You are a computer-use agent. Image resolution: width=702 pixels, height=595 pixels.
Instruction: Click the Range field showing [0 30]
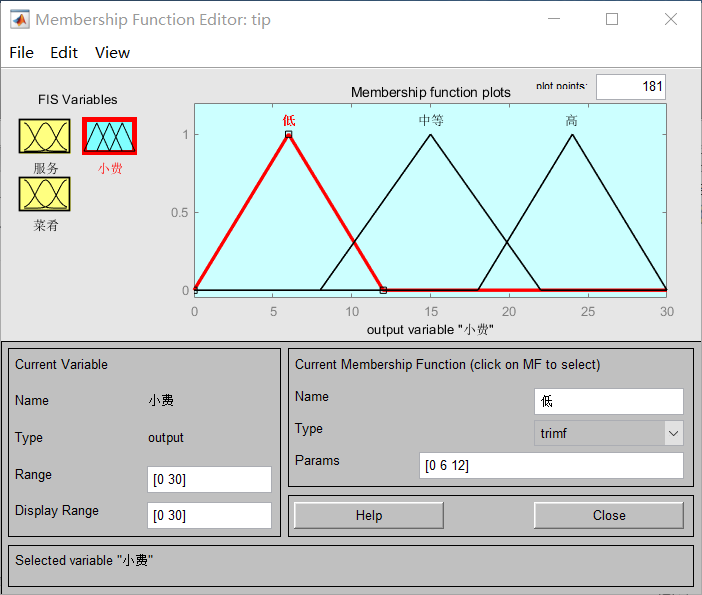click(209, 479)
